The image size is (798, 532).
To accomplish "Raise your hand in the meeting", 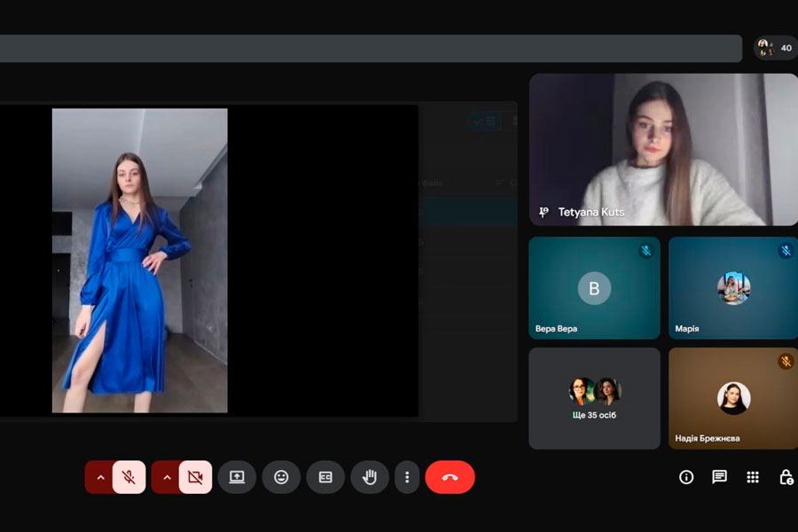I will 370,477.
